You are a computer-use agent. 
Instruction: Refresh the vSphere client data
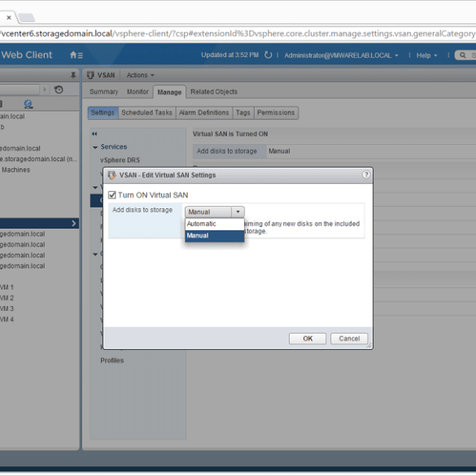[x=268, y=55]
